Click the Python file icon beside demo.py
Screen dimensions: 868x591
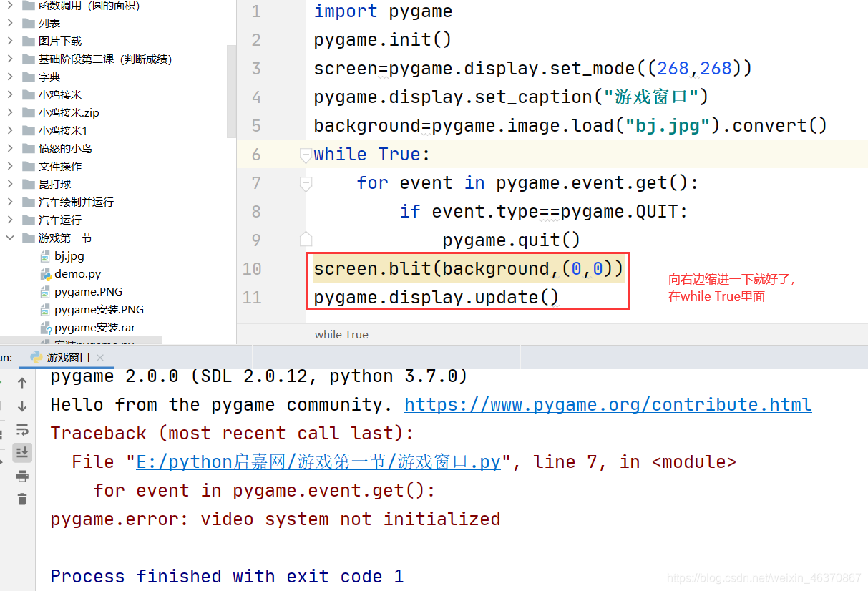tap(44, 273)
